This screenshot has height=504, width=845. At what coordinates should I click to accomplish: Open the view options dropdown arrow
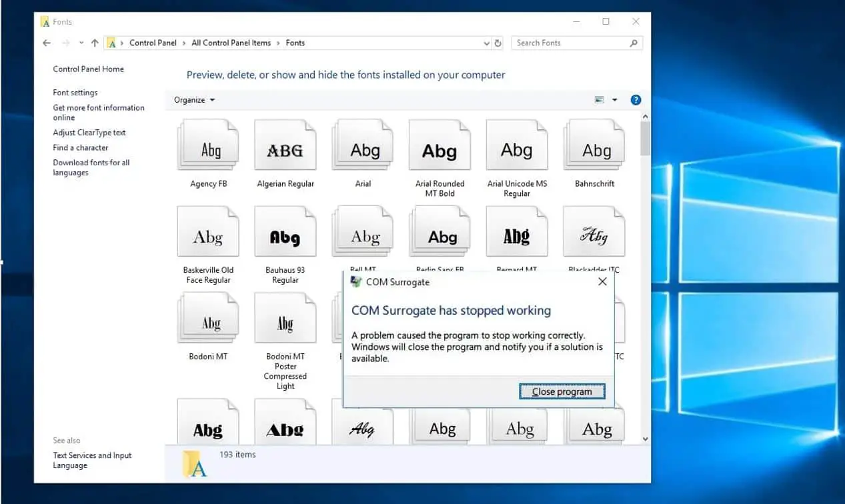[x=614, y=100]
